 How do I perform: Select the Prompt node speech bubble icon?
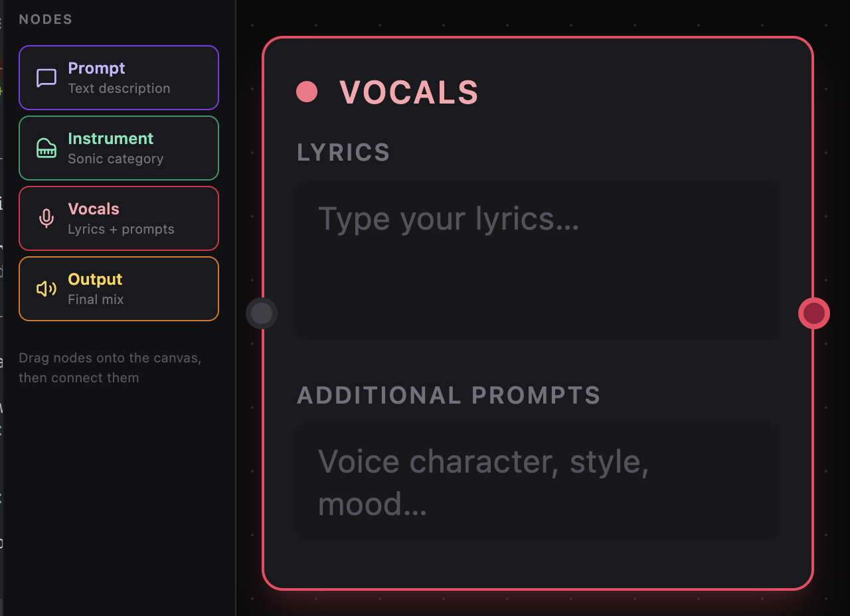point(45,77)
